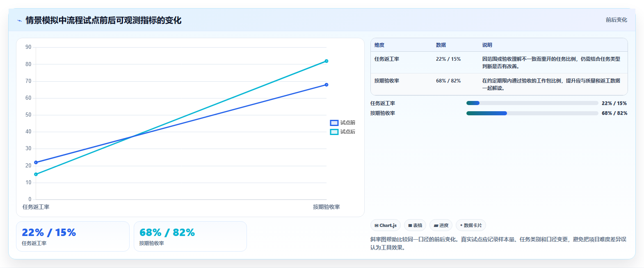
Task: Click the 按期验收率 table row cell
Action: coord(387,81)
